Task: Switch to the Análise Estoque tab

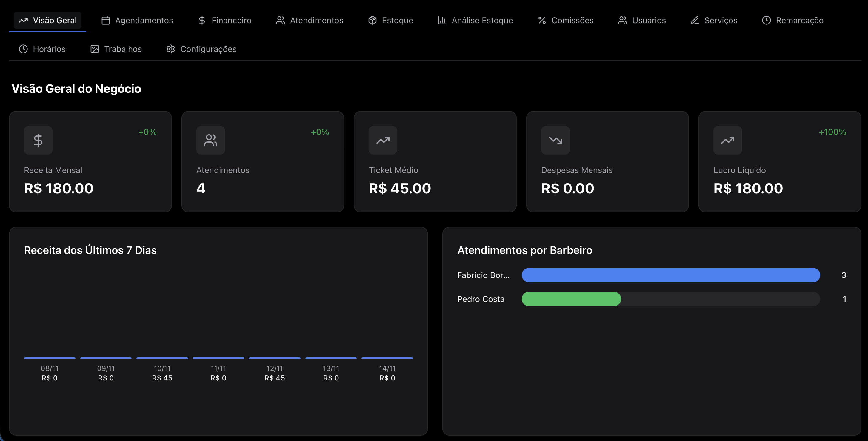Action: point(475,21)
